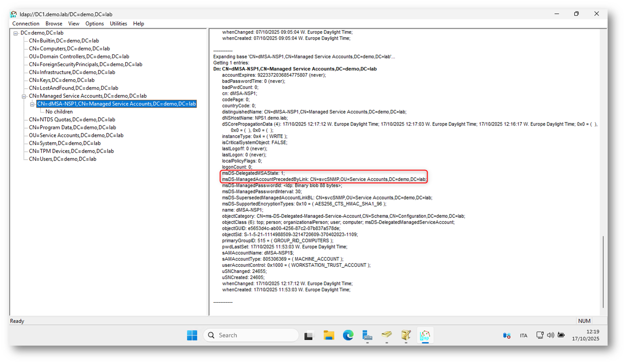The height and width of the screenshot is (364, 626).
Task: Click the ITA input language indicator
Action: coord(524,336)
